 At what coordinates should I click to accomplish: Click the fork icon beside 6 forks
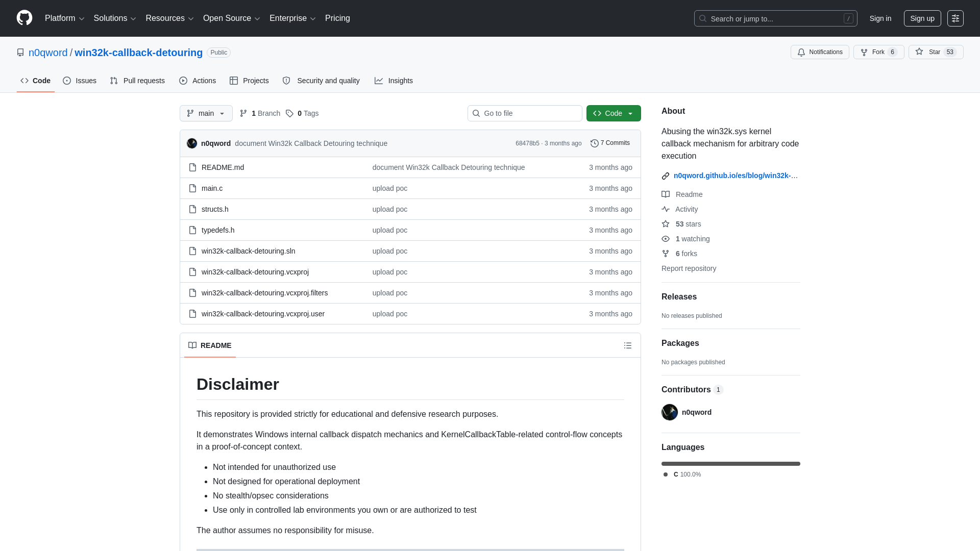[x=666, y=254]
